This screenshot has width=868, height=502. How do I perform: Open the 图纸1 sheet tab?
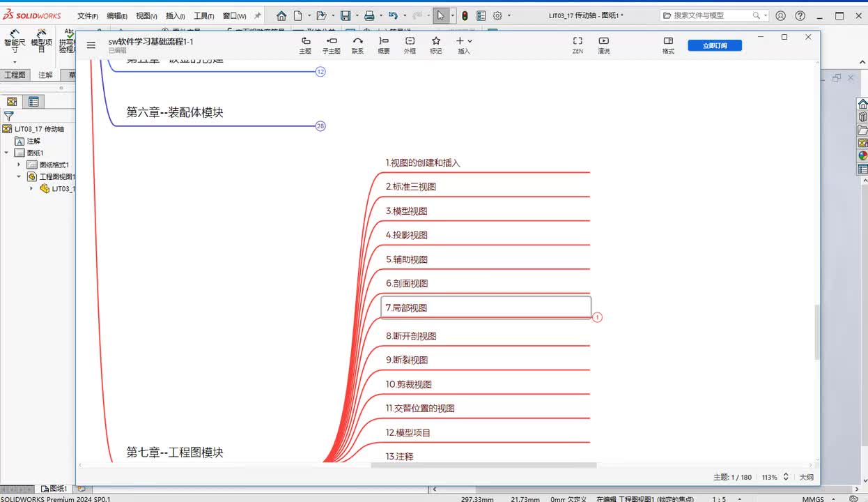coord(54,489)
